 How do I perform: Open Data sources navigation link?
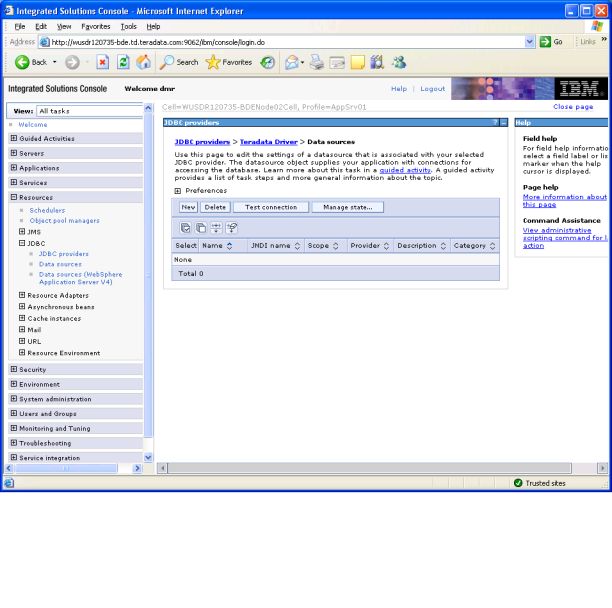pyautogui.click(x=60, y=264)
